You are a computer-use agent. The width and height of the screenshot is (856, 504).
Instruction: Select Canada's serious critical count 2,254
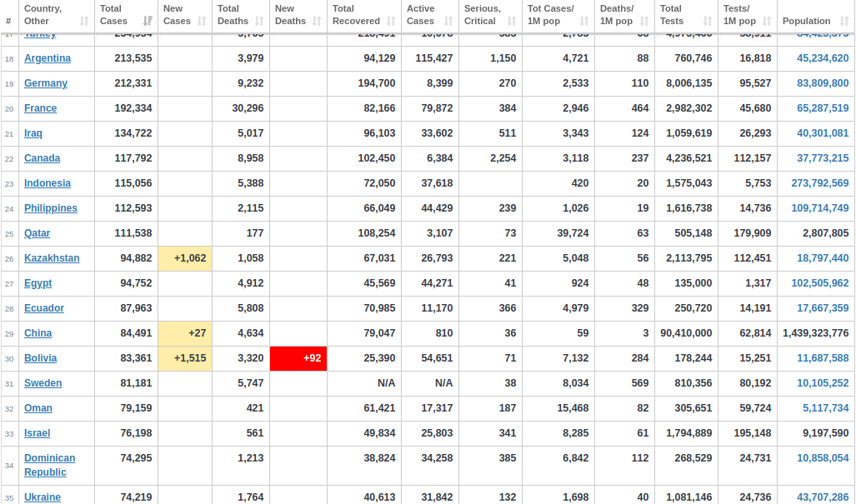point(503,159)
